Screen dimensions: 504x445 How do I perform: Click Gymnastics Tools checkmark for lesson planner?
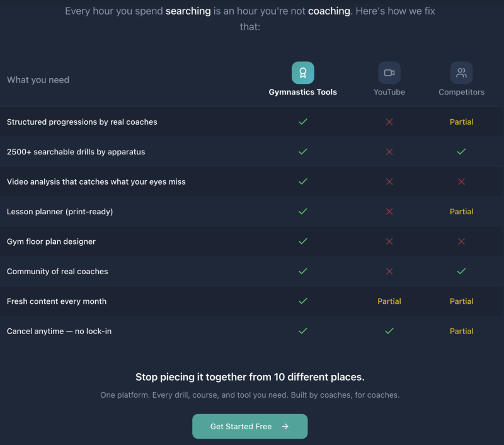click(302, 212)
